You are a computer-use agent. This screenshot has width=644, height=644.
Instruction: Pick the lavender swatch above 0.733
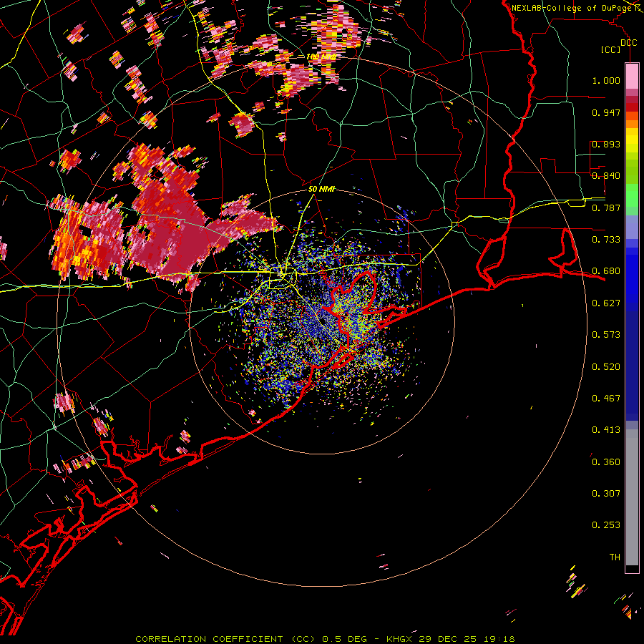point(632,228)
